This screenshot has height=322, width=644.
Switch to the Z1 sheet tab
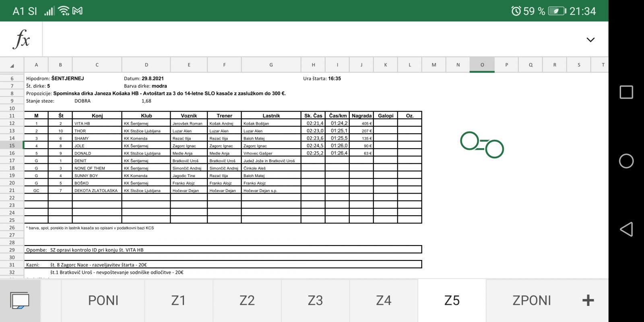coord(178,301)
